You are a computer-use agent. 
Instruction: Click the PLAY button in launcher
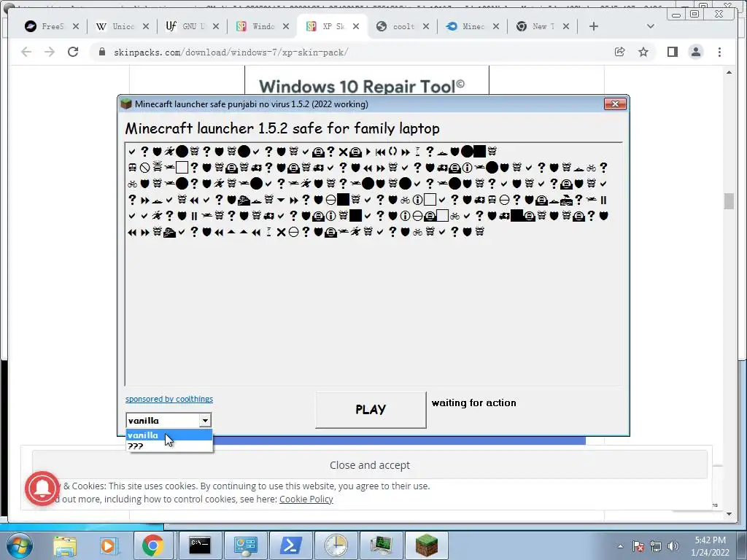pyautogui.click(x=371, y=410)
